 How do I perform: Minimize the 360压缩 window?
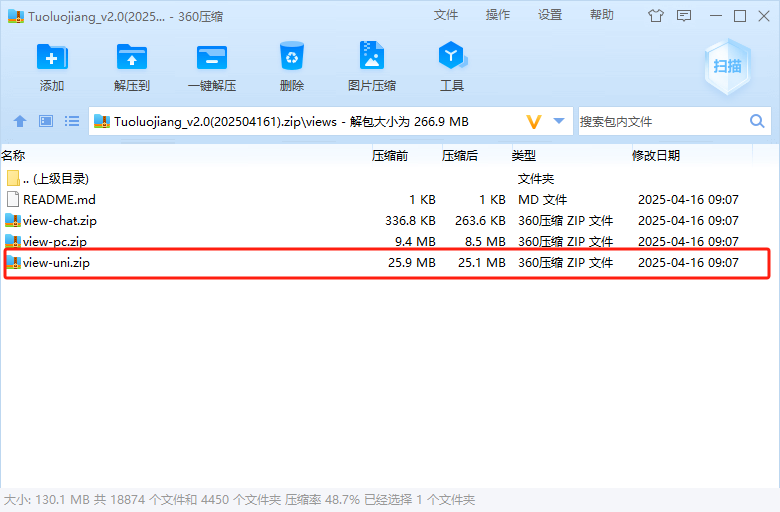[716, 16]
